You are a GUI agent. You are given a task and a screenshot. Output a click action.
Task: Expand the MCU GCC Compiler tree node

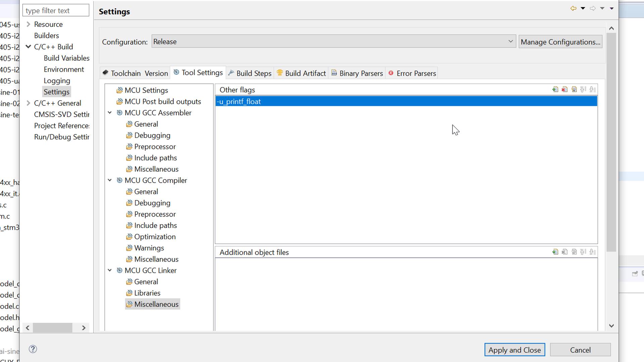point(110,180)
